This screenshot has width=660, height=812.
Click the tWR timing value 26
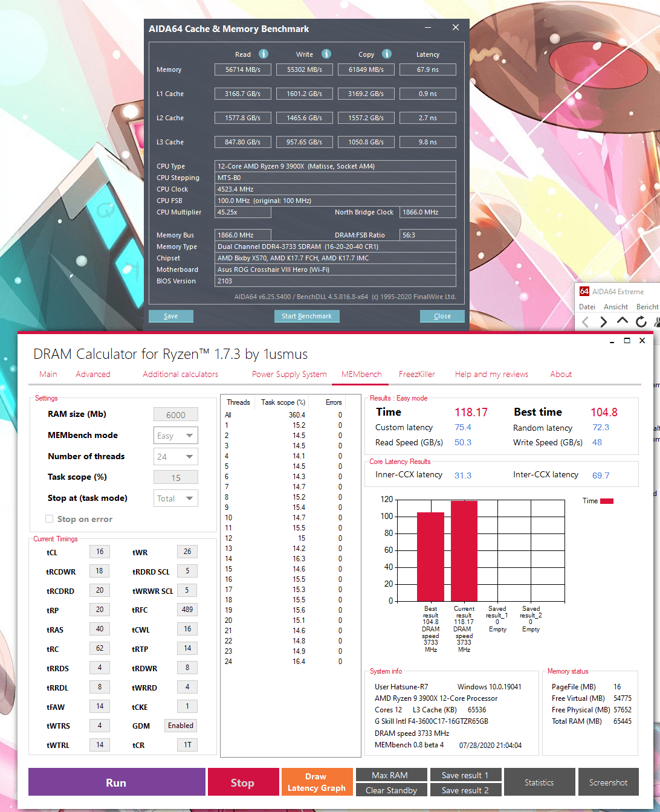click(187, 552)
